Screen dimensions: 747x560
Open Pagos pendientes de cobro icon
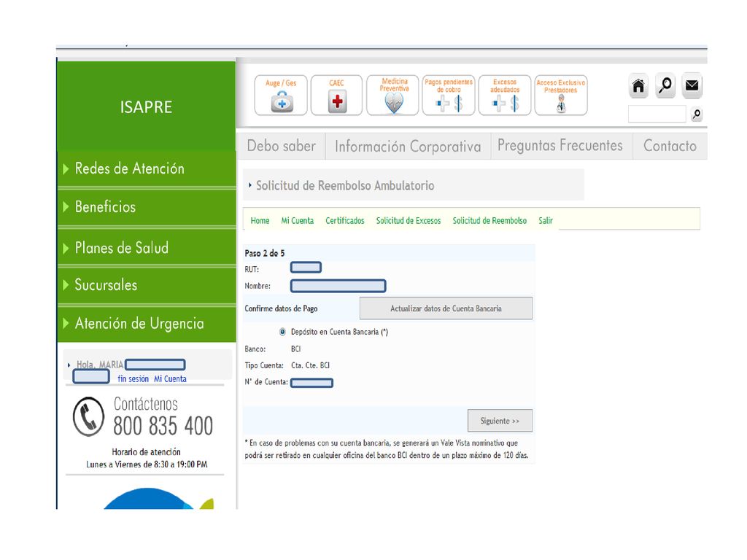[x=449, y=96]
